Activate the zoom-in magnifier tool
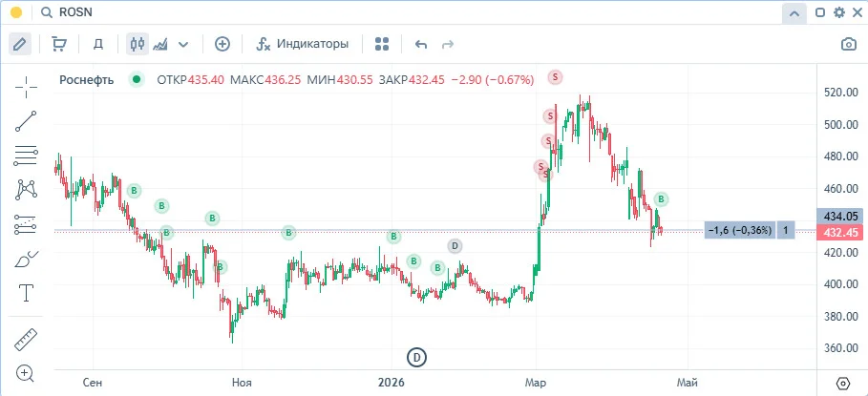Screen dimensions: 868x396 (26, 373)
